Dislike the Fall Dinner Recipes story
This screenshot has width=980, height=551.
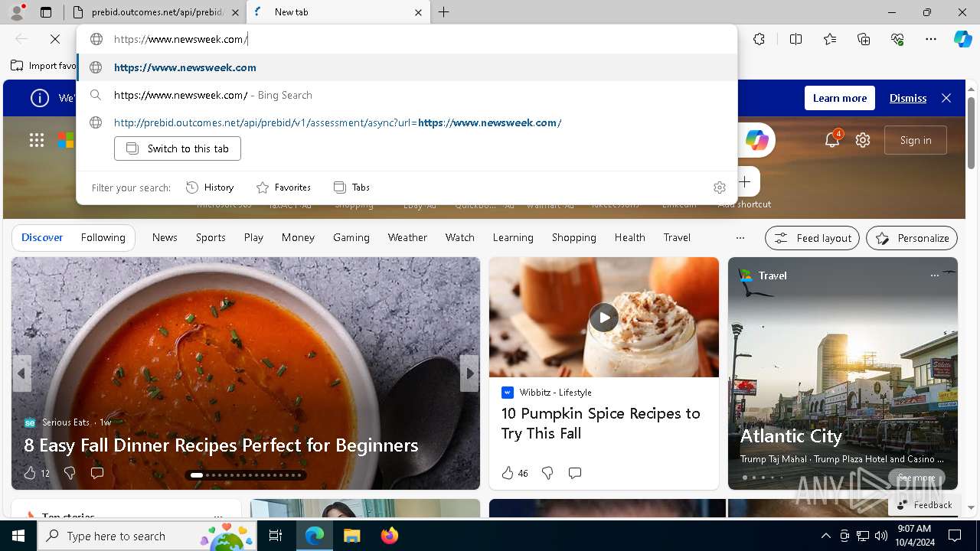70,473
